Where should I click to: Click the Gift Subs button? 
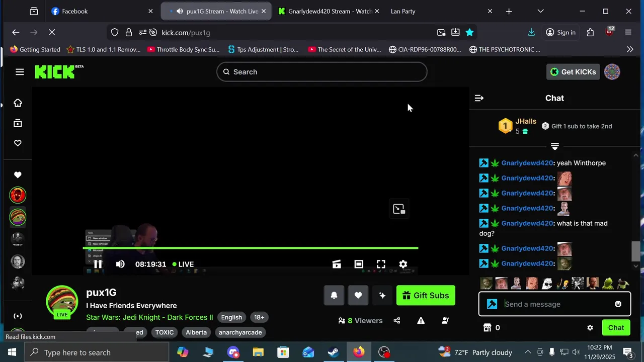tap(426, 296)
